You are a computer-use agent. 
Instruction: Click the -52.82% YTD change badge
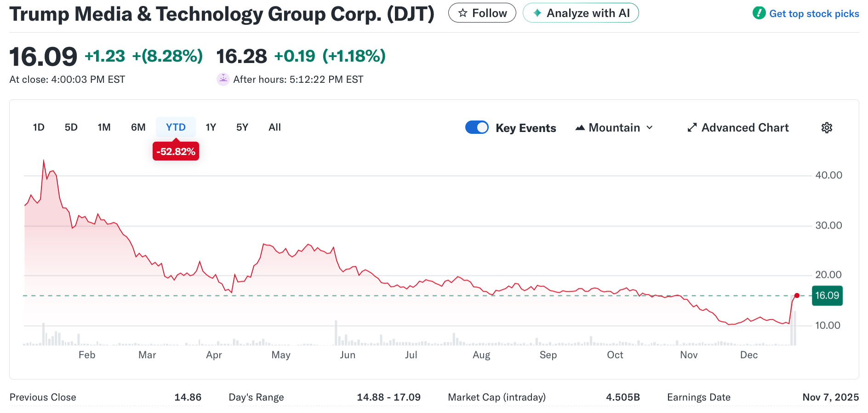pos(176,151)
